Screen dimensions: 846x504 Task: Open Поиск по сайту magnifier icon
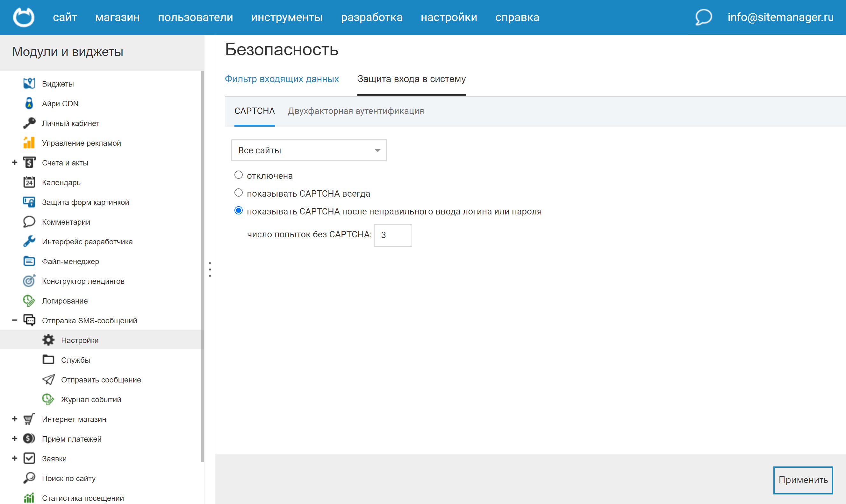click(29, 478)
